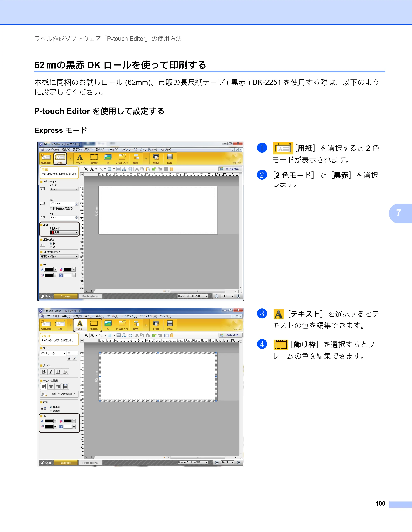Open the outlined A text effect button

tap(66, 372)
